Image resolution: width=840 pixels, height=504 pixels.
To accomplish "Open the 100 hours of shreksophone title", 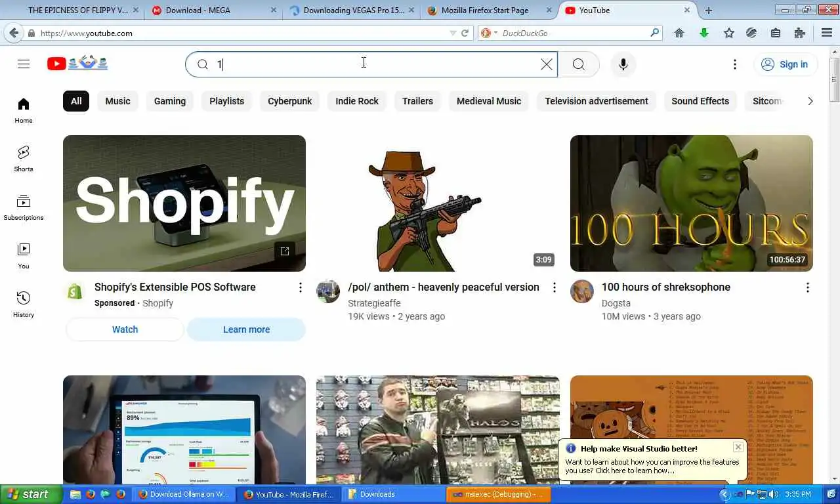I will pyautogui.click(x=666, y=287).
